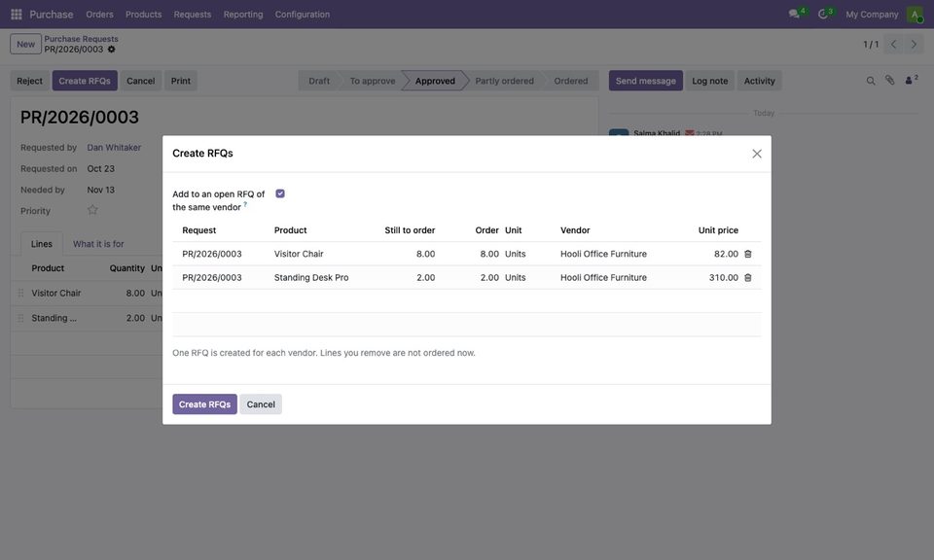
Task: Click the drag handle for Visitor Chair row
Action: (20, 293)
